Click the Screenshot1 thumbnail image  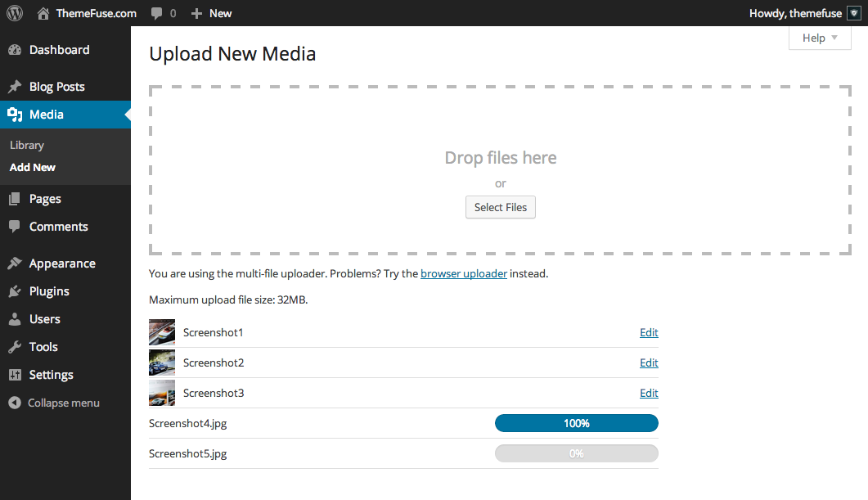162,332
